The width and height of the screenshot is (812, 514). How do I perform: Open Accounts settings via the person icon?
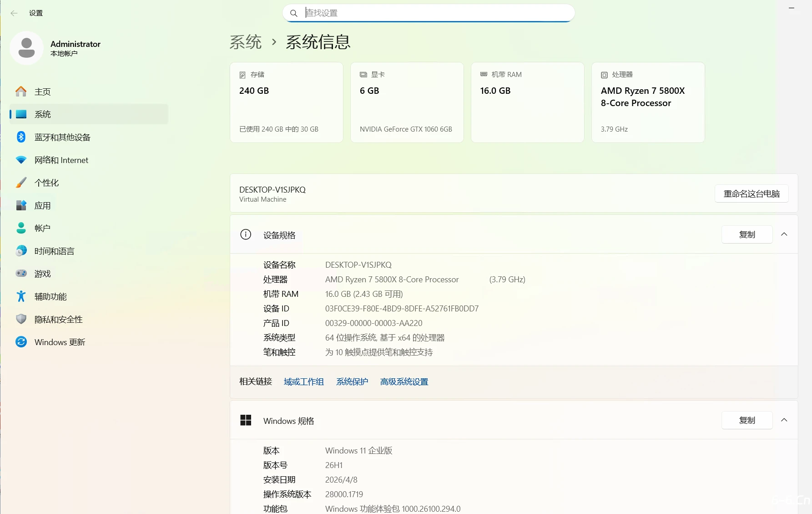click(x=21, y=228)
